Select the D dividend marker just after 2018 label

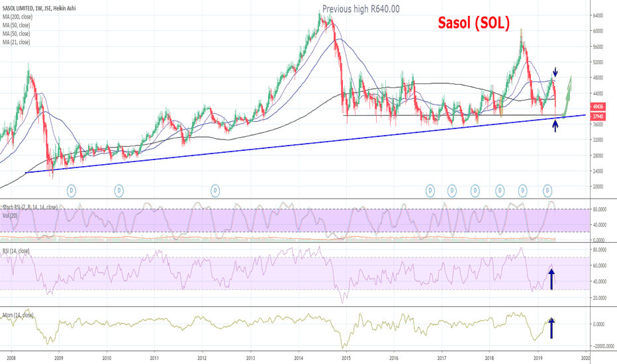(x=499, y=191)
